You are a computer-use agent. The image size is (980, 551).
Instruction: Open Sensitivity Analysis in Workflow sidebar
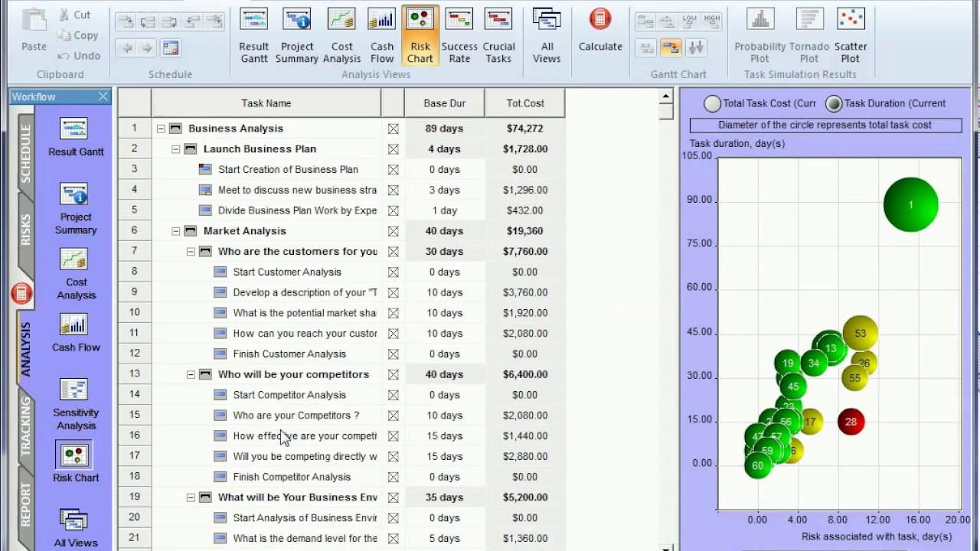(76, 405)
